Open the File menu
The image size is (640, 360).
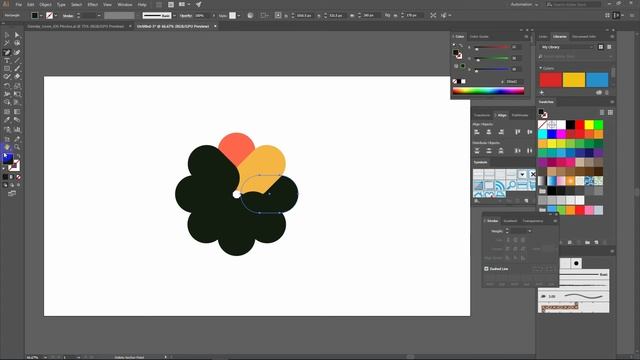[19, 4]
